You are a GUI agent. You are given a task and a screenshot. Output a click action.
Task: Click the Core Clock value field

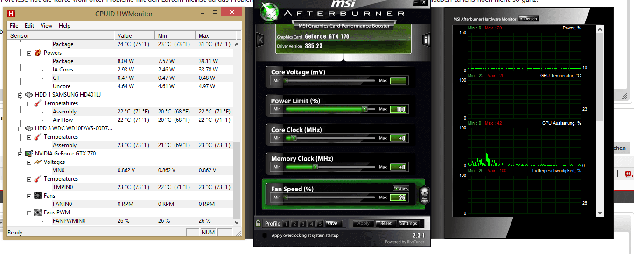(398, 138)
